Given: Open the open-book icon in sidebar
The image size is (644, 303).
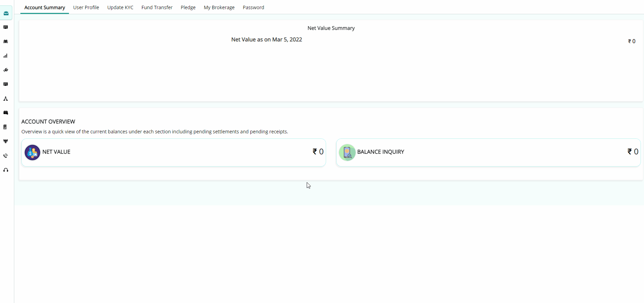Looking at the screenshot, I should pos(6,41).
